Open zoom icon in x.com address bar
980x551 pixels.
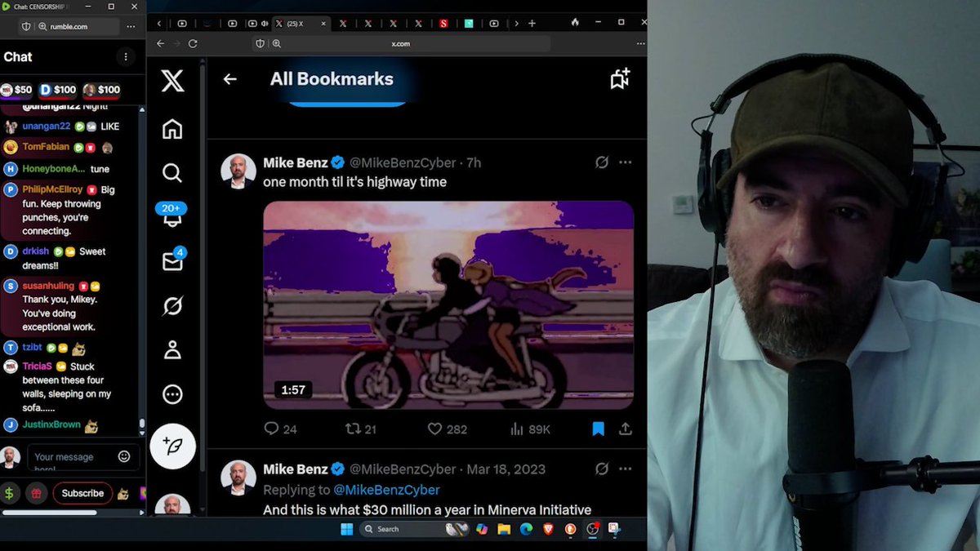pos(277,43)
